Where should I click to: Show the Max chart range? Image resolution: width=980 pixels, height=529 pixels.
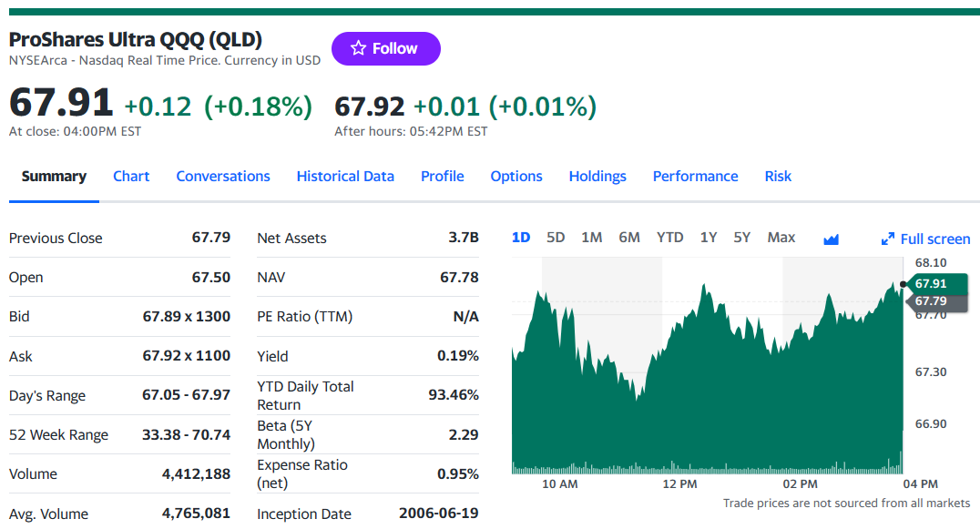coord(781,238)
